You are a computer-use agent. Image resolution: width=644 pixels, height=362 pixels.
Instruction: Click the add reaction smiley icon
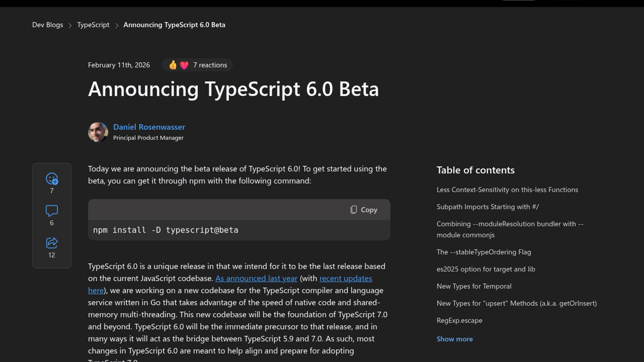[x=52, y=179]
